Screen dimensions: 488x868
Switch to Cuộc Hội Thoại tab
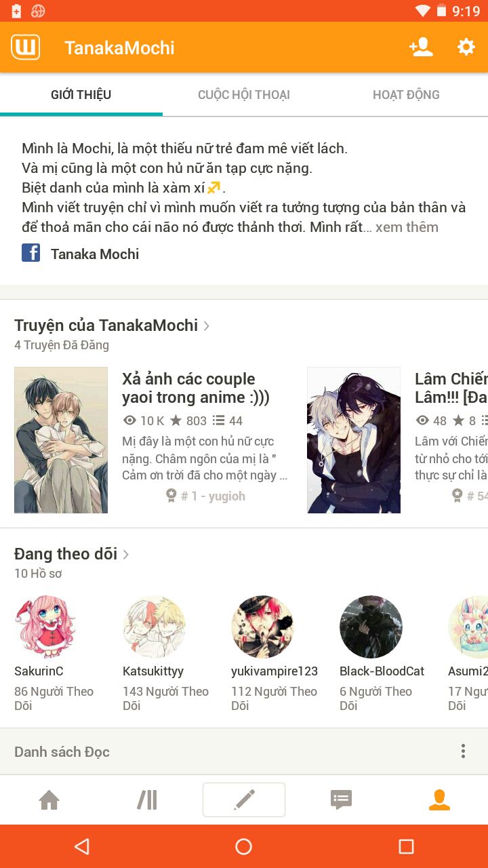[244, 95]
